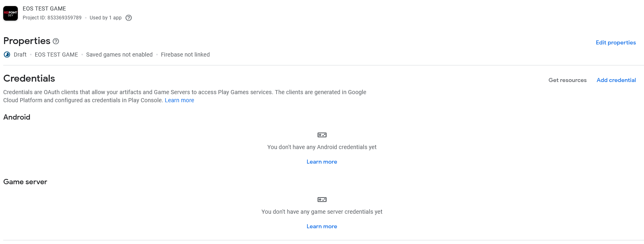Click the gamepad icon under Game server
The height and width of the screenshot is (244, 644).
point(322,199)
